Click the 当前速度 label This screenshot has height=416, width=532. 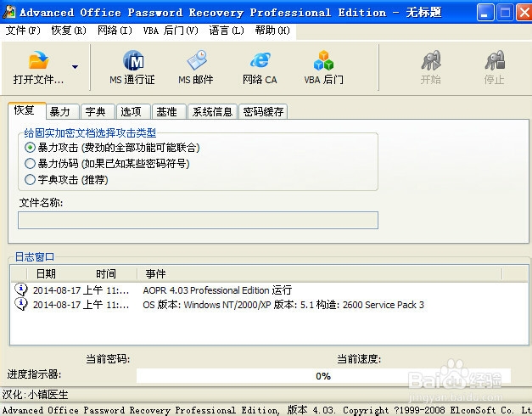click(359, 358)
